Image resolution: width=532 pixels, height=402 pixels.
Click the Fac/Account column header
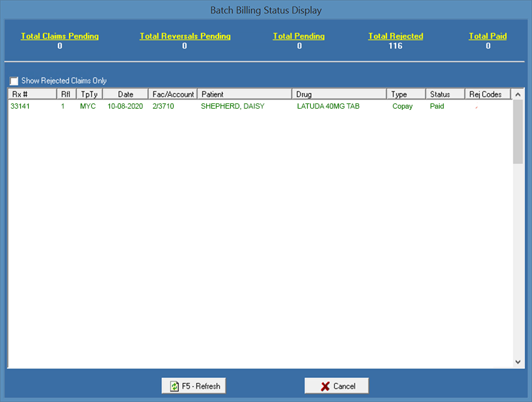click(173, 94)
